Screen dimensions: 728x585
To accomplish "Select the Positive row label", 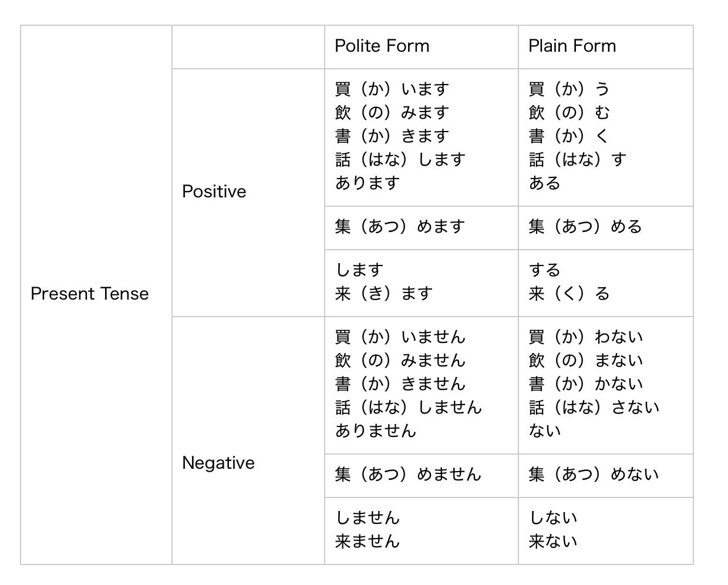I will click(214, 191).
